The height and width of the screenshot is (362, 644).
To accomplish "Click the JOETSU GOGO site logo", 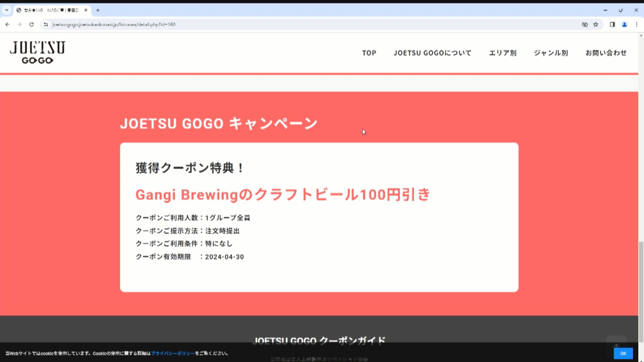I will pyautogui.click(x=38, y=53).
